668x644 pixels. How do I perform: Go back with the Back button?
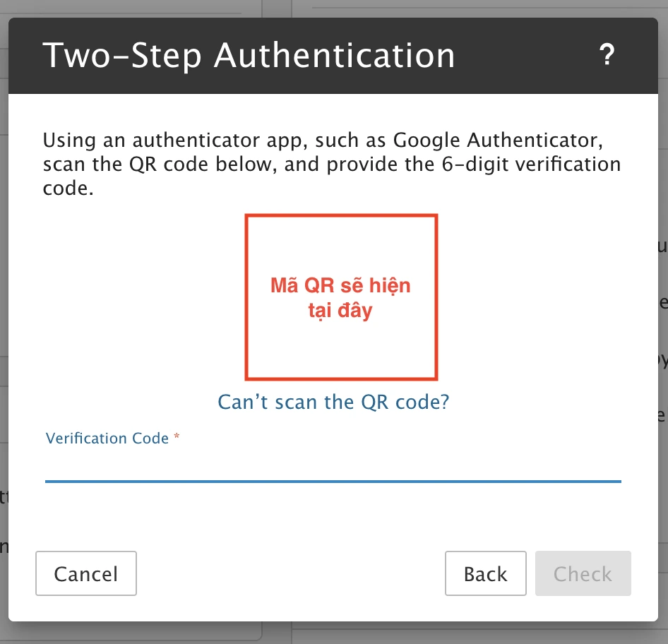pos(485,573)
